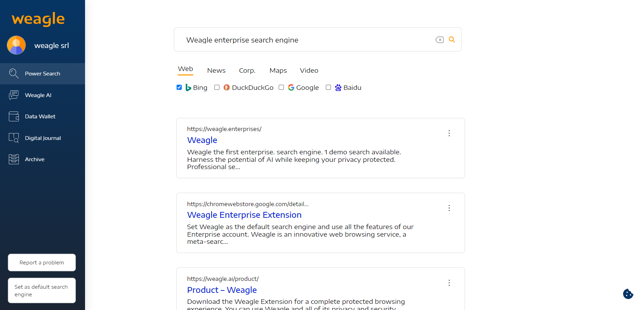Switch to the Video tab
644x310 pixels.
(x=309, y=70)
